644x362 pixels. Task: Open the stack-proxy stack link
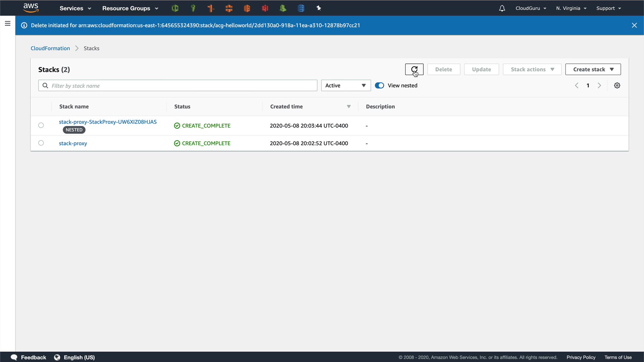click(73, 143)
